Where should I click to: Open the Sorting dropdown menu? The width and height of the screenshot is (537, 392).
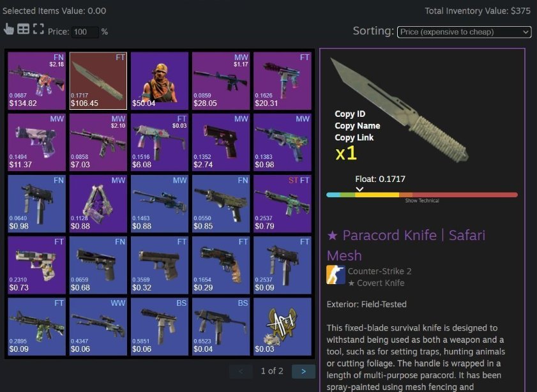pyautogui.click(x=464, y=32)
